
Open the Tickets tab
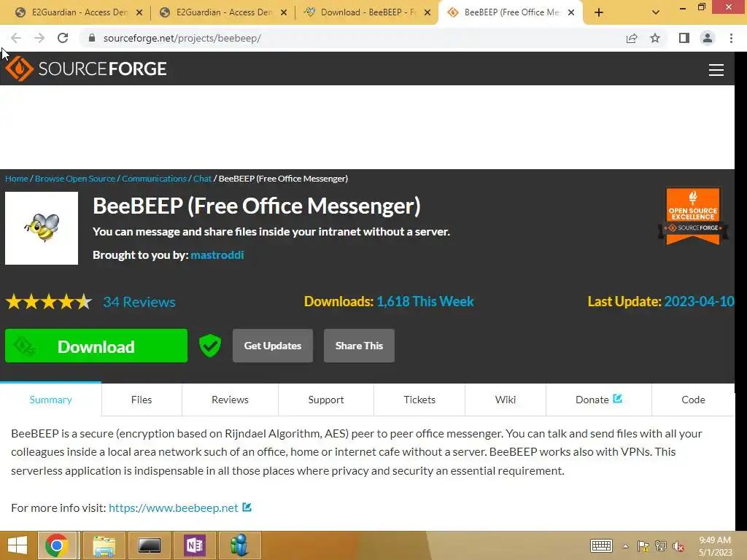click(419, 400)
